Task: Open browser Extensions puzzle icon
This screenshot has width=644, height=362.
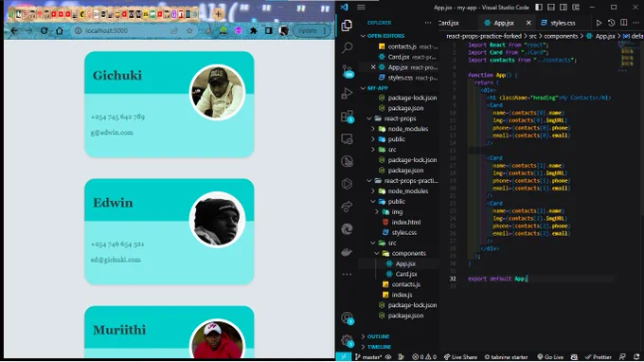Action: tap(254, 31)
